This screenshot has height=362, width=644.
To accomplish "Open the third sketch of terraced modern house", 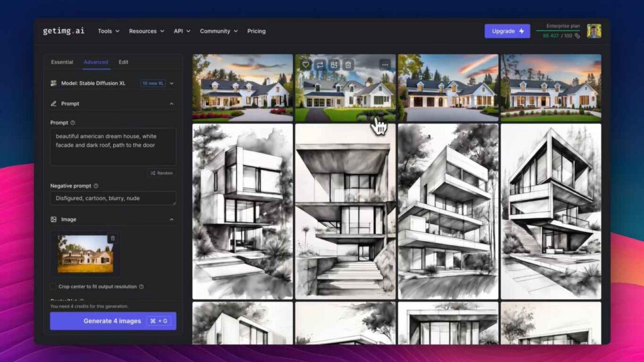I will [448, 212].
